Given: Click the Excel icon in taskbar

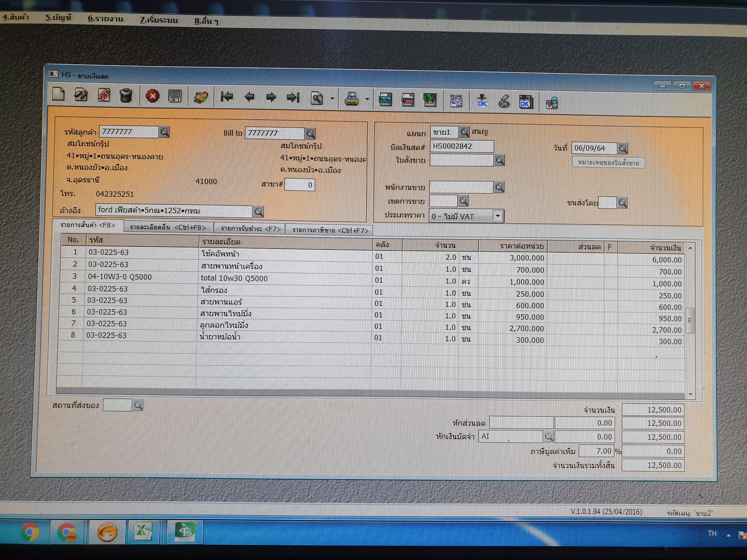Looking at the screenshot, I should click(x=143, y=532).
